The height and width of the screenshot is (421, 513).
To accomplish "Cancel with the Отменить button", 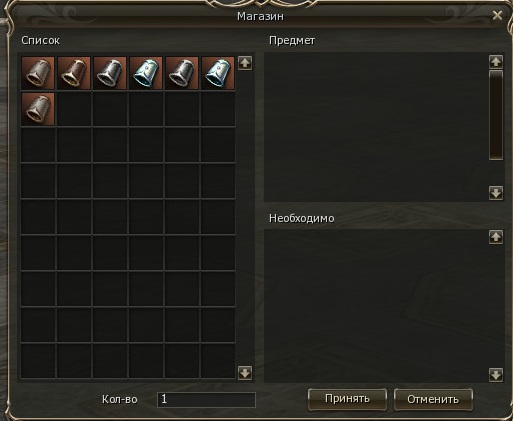I will (x=433, y=399).
